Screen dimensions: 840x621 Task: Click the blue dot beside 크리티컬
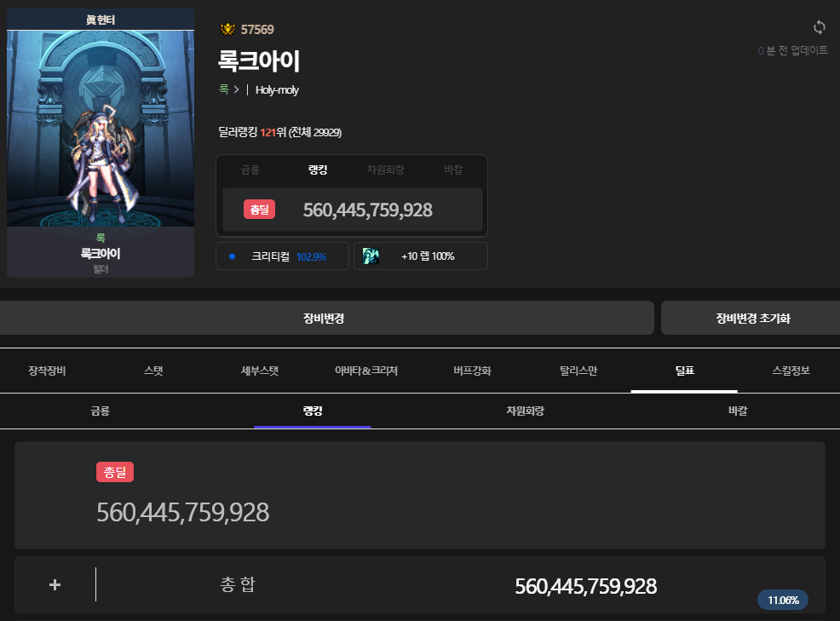[x=232, y=256]
